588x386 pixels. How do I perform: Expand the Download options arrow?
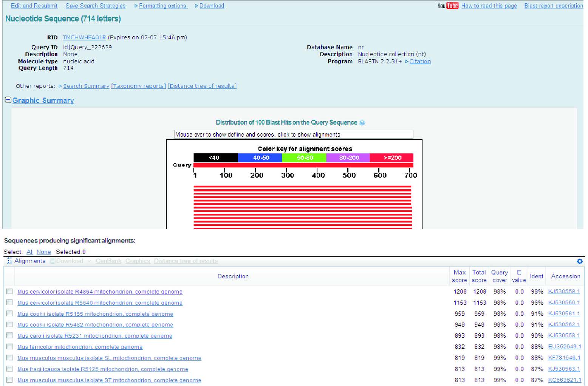click(197, 6)
